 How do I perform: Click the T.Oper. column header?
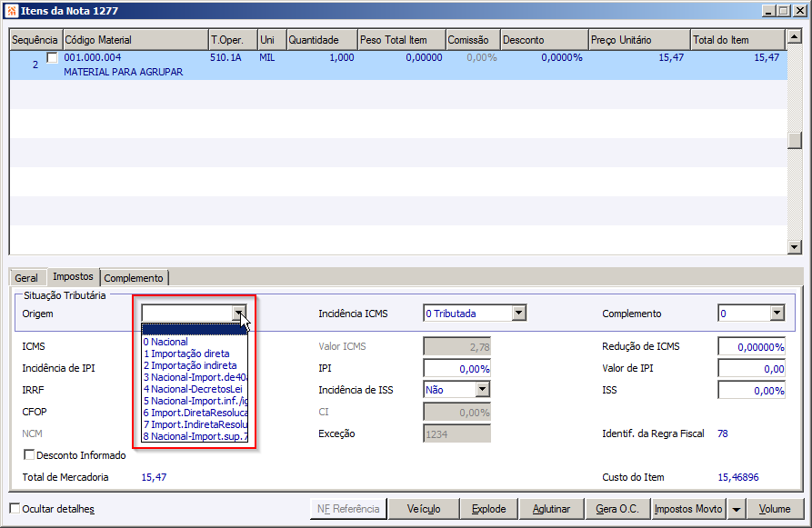[233, 40]
